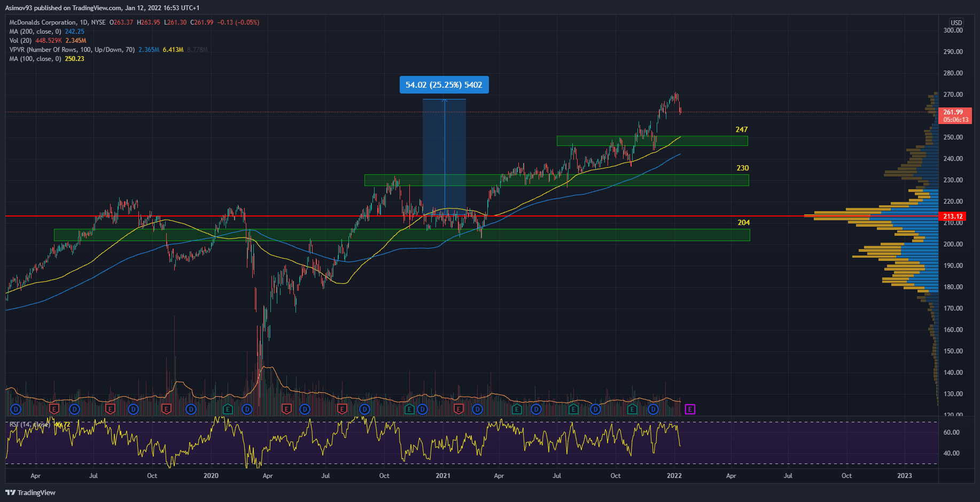Click the 2022 label on time axis

tap(674, 476)
